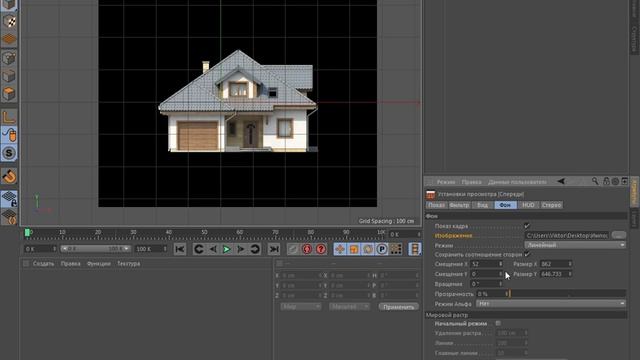Open the Вид tab
640x360 pixels.
point(482,205)
